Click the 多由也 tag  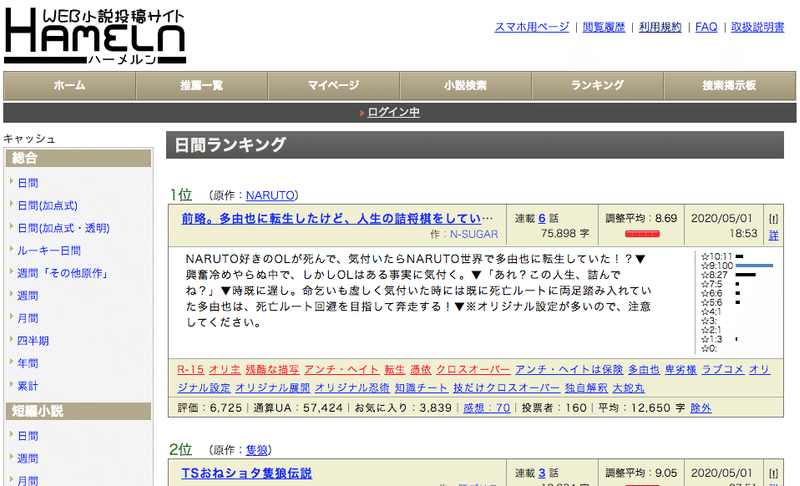point(644,370)
